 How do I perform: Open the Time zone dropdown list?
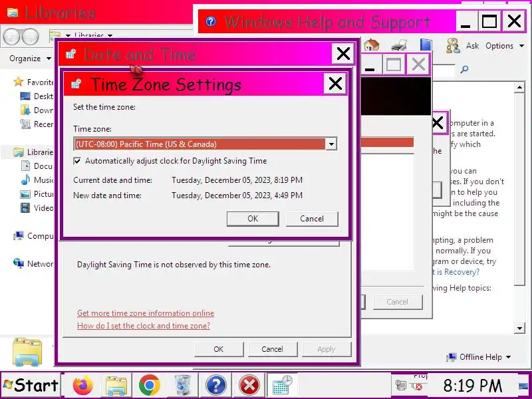331,144
